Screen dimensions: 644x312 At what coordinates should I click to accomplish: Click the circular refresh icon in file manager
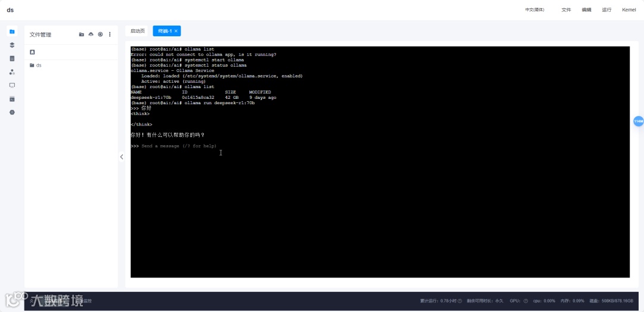pos(100,35)
